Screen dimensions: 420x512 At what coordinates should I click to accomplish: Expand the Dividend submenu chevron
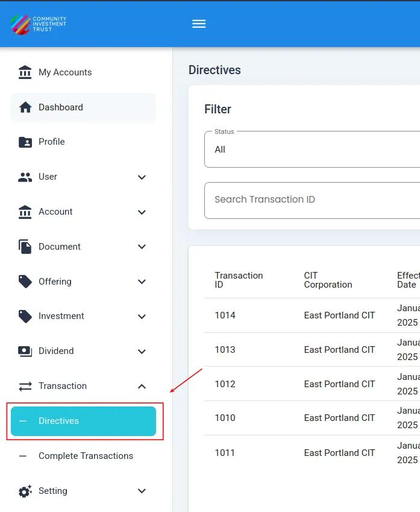(x=142, y=352)
